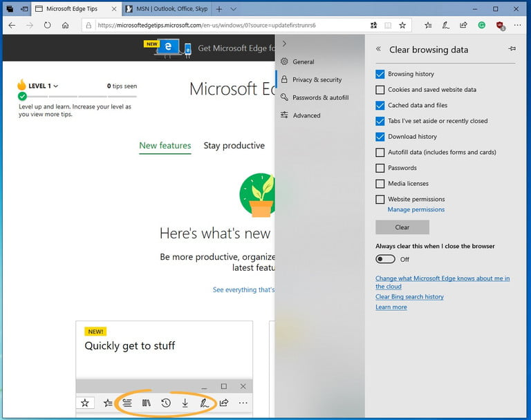Go to the Home page icon

[66, 25]
